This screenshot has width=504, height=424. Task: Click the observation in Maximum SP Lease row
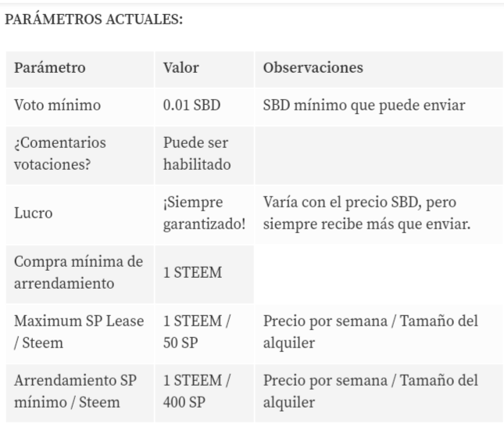(x=370, y=332)
